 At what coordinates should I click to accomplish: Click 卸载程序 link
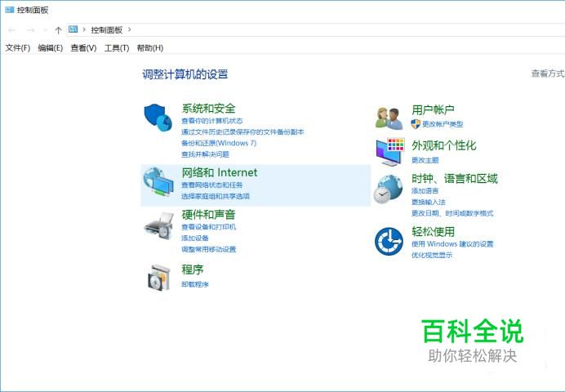(x=195, y=284)
